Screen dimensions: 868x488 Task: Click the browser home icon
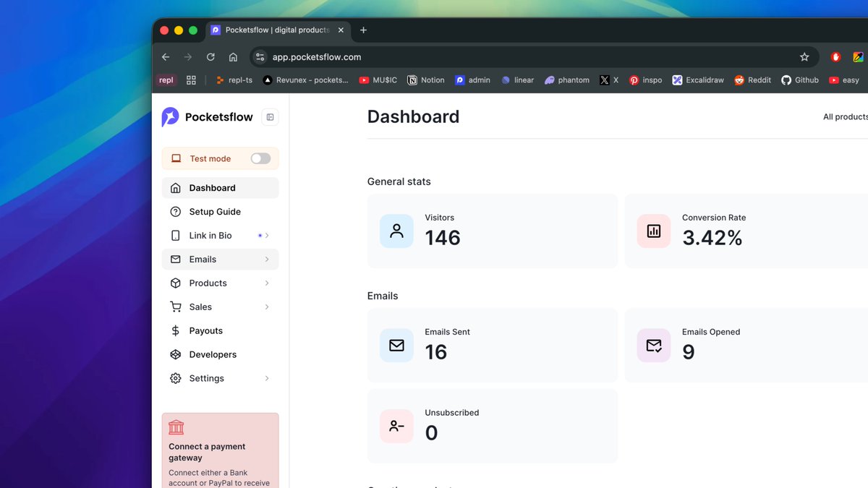pyautogui.click(x=233, y=57)
